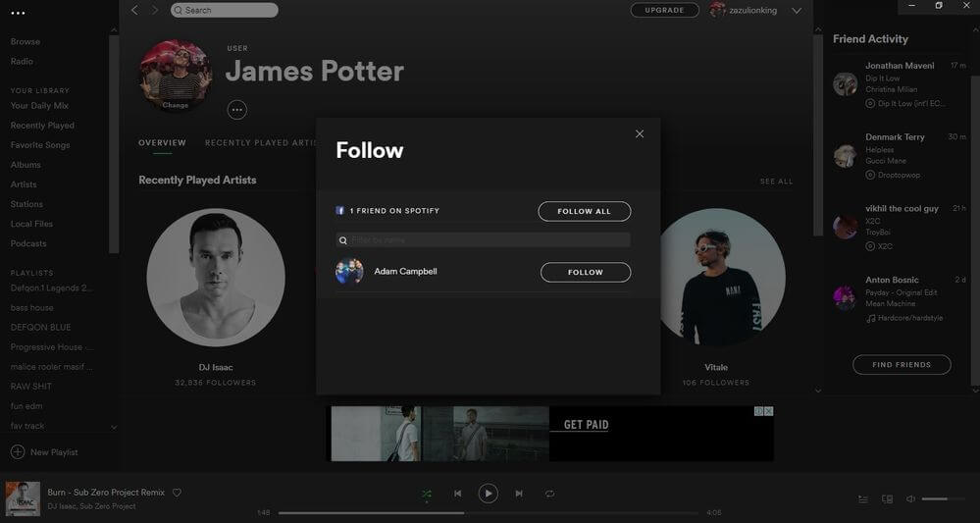Change the James Potter profile picture
The width and height of the screenshot is (980, 523).
click(175, 76)
